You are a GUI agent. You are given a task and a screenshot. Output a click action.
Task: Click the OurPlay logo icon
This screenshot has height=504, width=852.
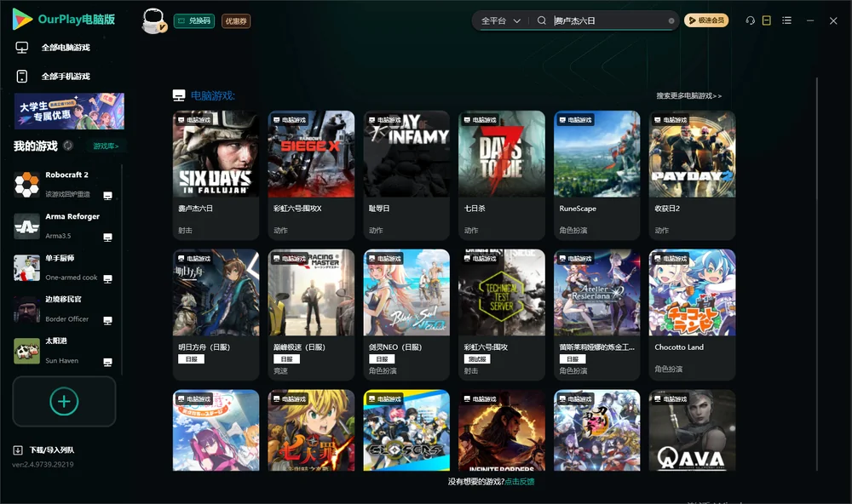(x=22, y=19)
